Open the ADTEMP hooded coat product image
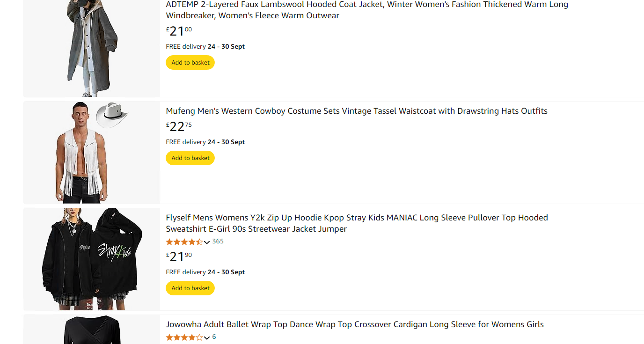 point(92,47)
